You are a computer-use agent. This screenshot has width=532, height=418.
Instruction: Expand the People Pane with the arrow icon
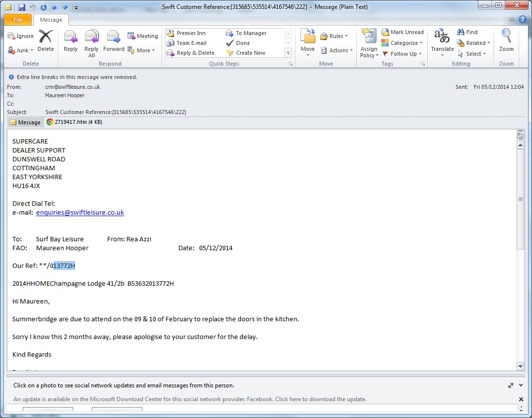(x=510, y=385)
